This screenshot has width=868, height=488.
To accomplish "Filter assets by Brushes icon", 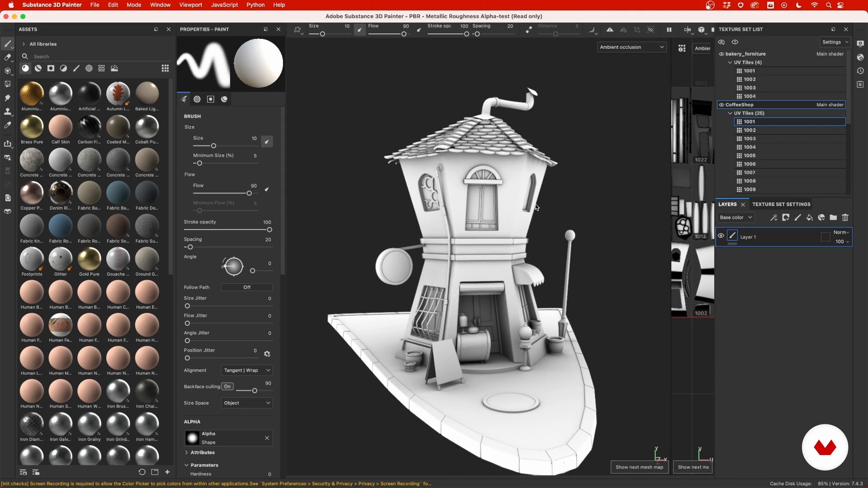I will tap(76, 68).
